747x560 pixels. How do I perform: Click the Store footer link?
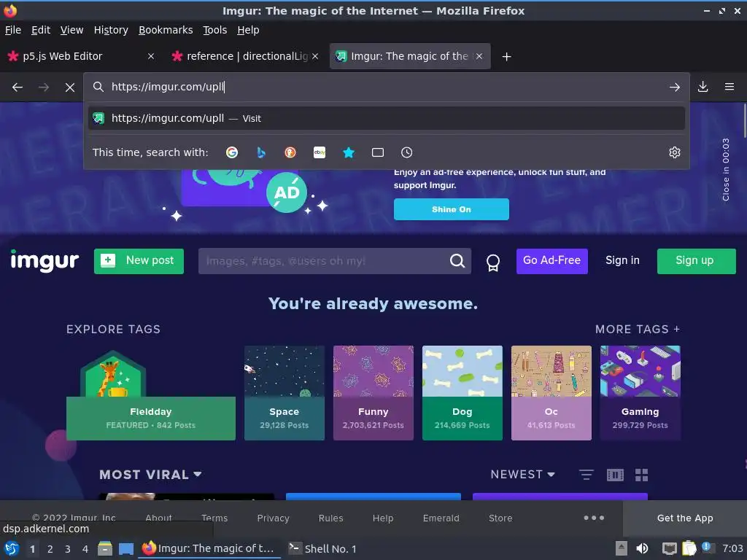click(x=500, y=518)
